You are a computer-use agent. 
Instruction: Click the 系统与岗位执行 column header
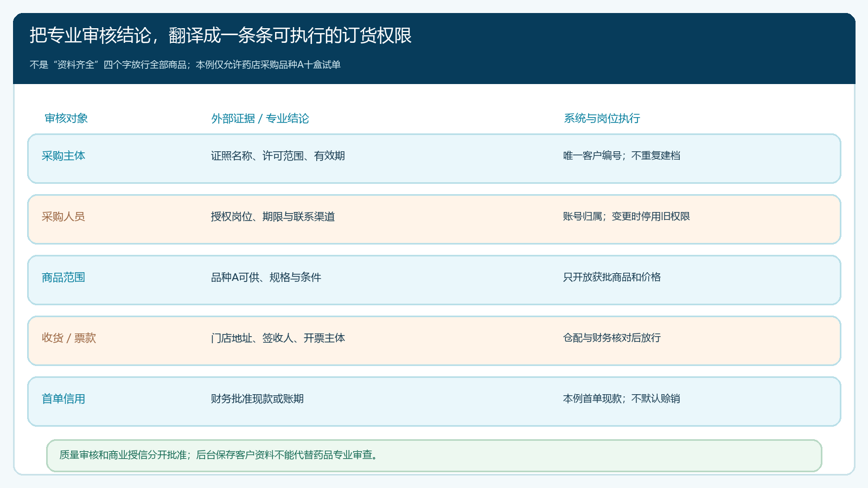point(602,118)
